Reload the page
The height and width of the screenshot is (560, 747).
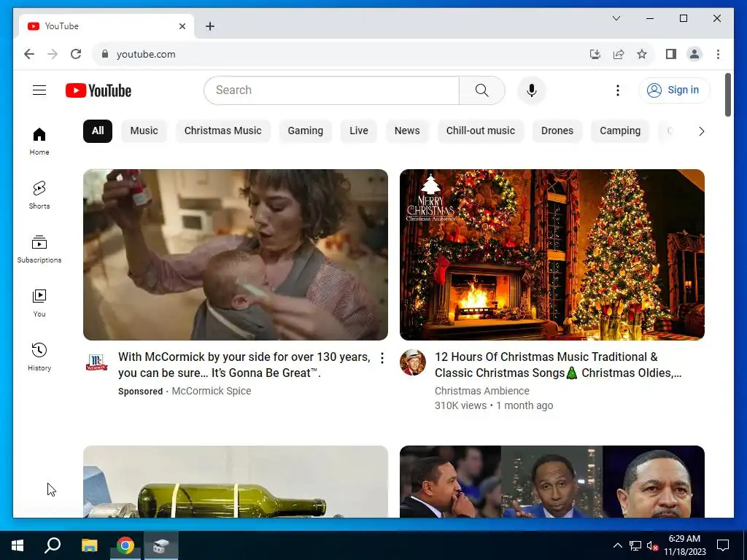click(x=76, y=54)
